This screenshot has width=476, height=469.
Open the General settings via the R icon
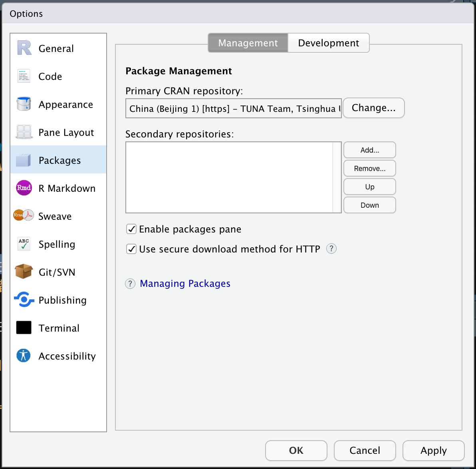[x=24, y=48]
